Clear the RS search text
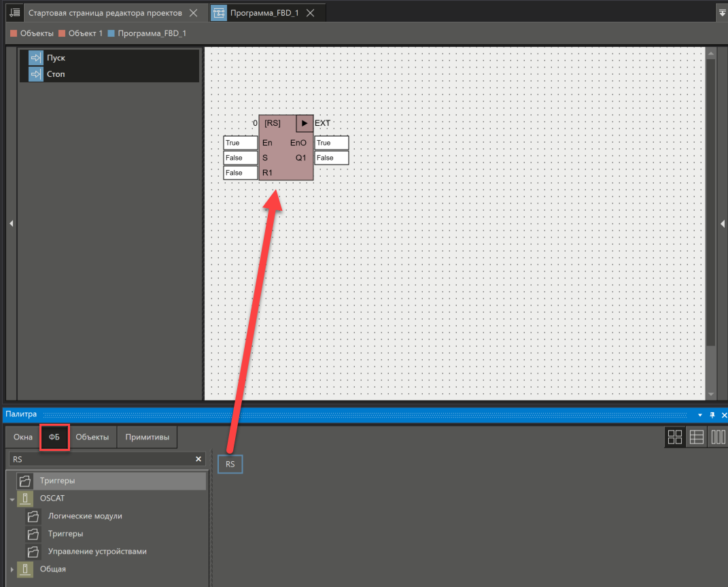The height and width of the screenshot is (587, 728). 198,459
